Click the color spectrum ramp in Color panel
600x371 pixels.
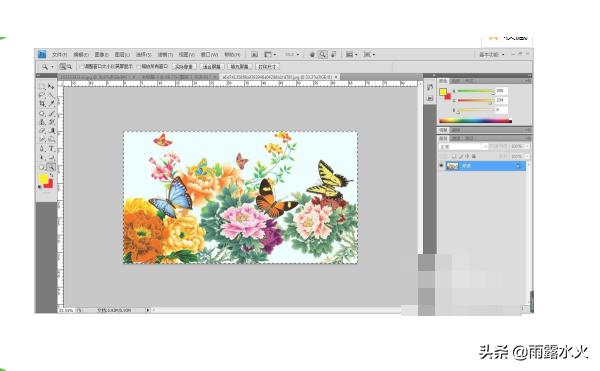point(476,121)
